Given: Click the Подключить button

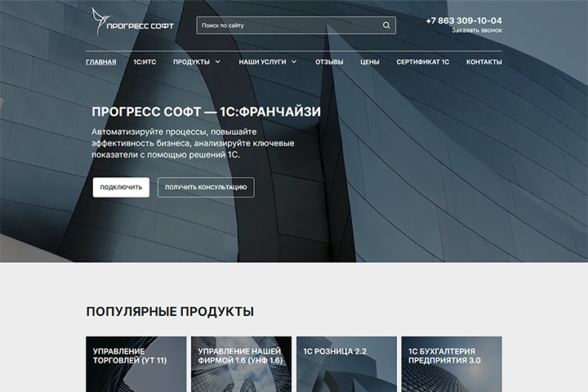Looking at the screenshot, I should tap(121, 187).
